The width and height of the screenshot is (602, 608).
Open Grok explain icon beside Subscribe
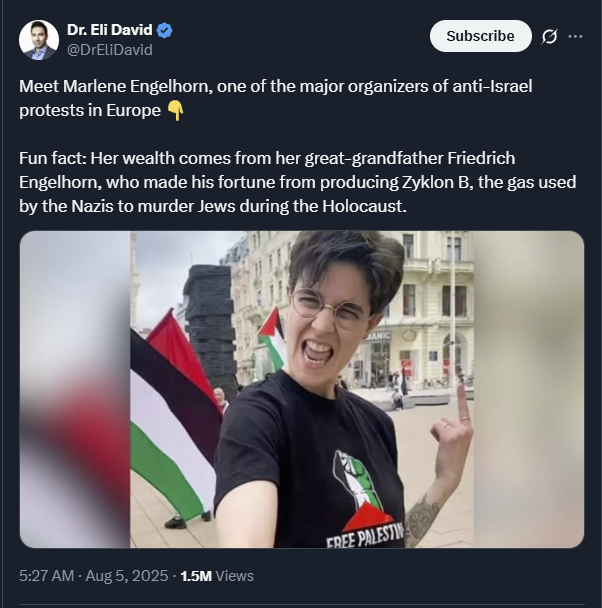click(x=549, y=36)
